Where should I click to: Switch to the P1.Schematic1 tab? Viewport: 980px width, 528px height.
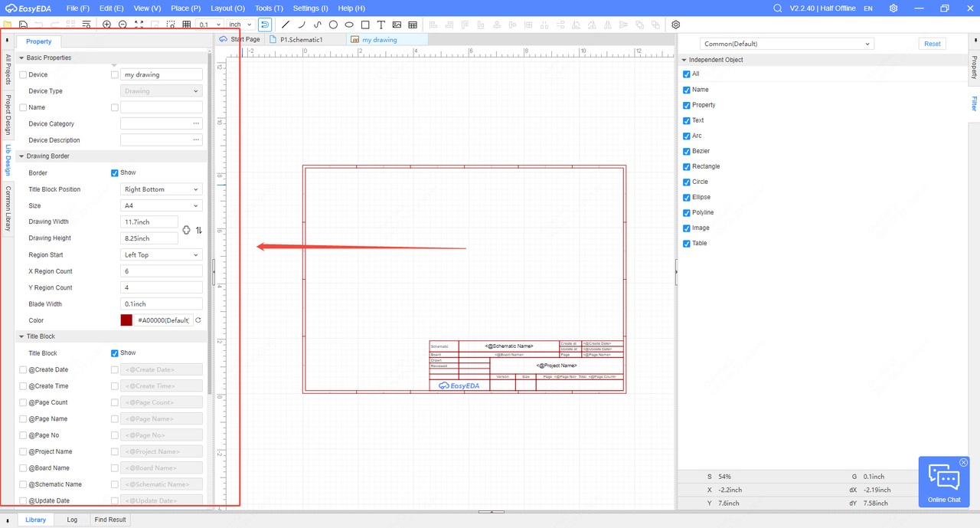(301, 39)
